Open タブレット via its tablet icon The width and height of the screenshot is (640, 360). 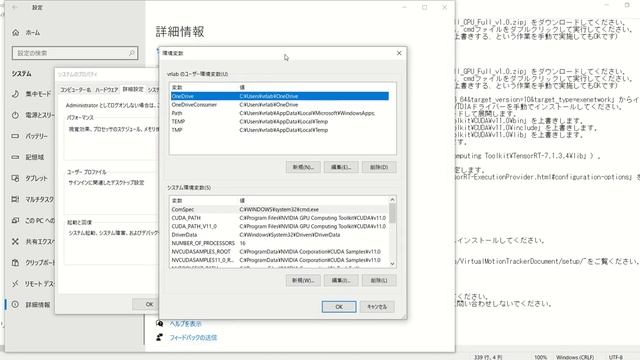point(16,178)
